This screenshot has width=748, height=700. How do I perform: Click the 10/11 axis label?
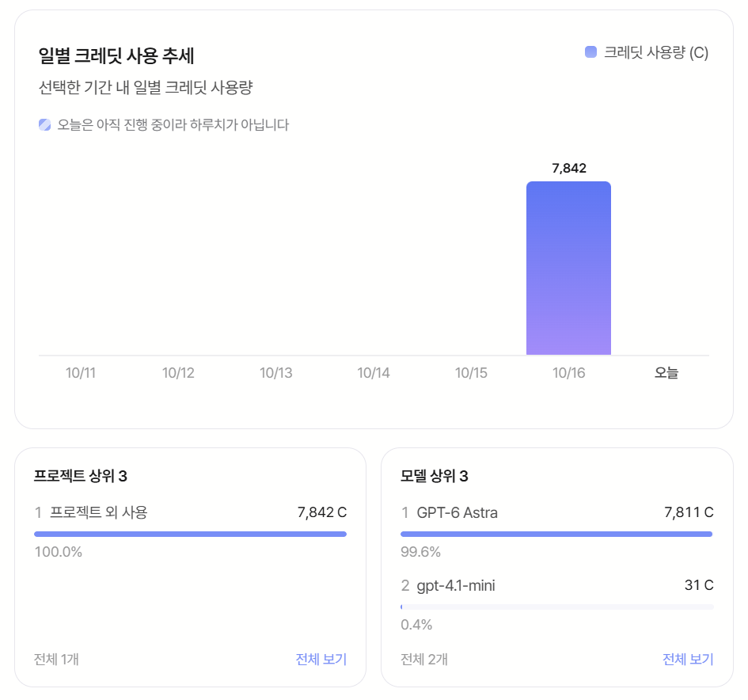(x=81, y=373)
